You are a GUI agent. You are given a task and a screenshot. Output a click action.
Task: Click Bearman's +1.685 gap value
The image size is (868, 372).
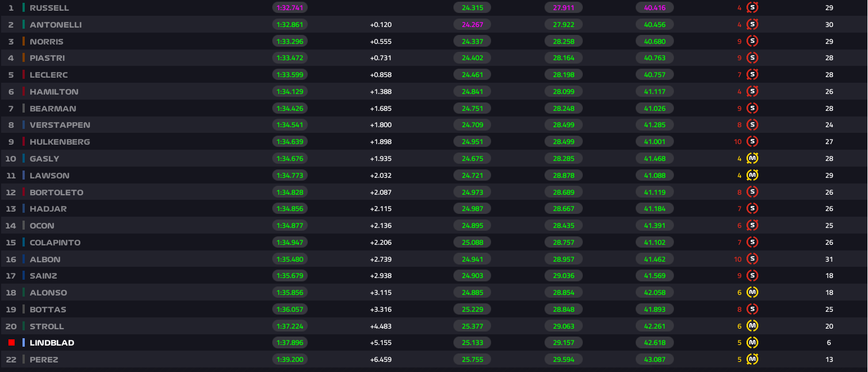(381, 109)
